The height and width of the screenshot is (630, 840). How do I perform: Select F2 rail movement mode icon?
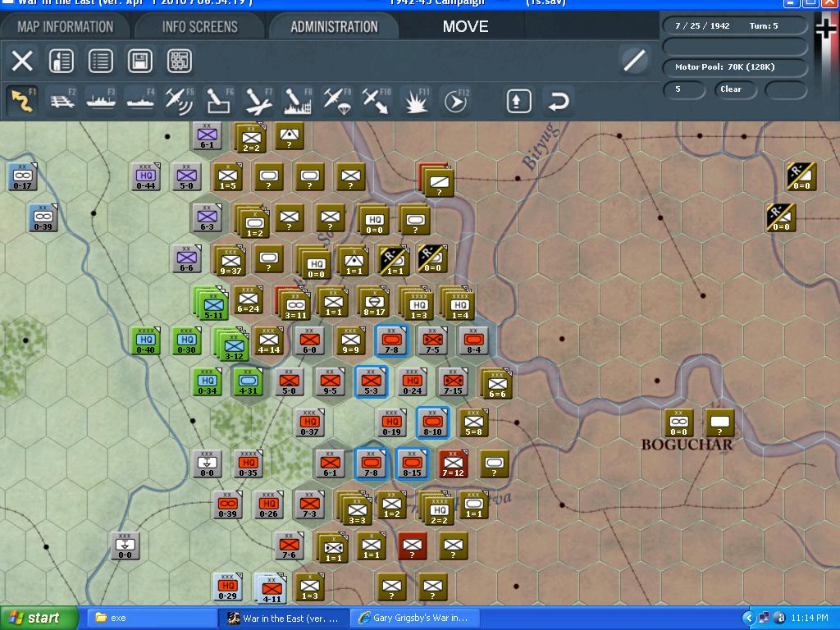[x=62, y=100]
